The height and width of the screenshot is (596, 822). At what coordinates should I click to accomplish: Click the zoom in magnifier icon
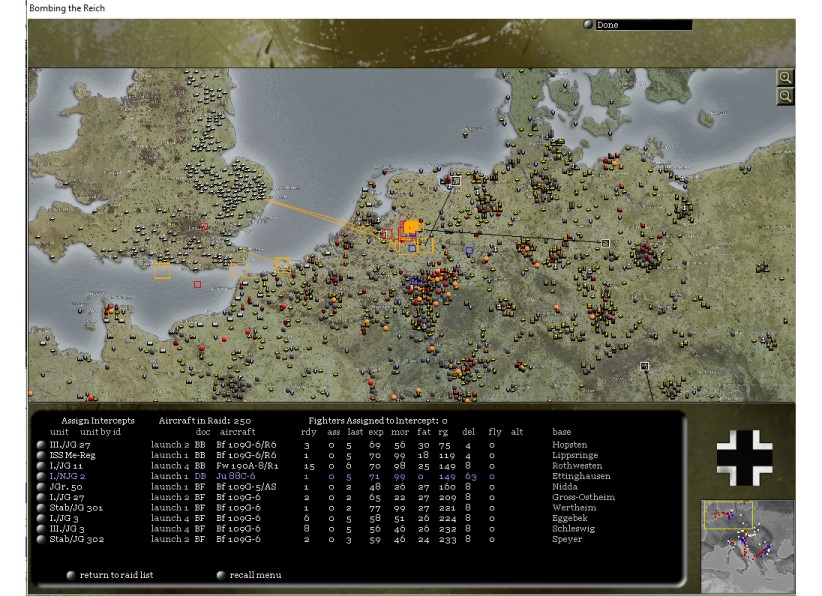pyautogui.click(x=785, y=78)
